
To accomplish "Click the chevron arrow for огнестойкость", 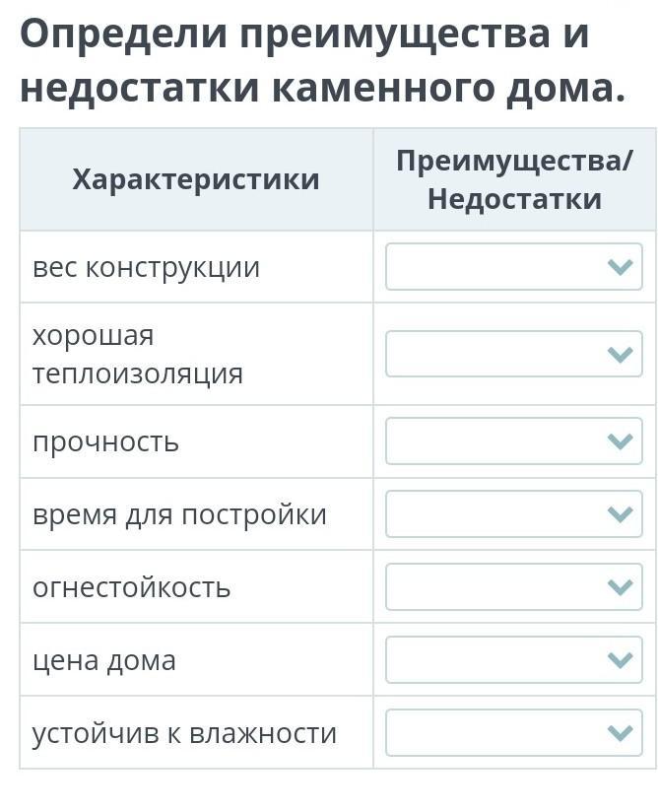I will pos(620,587).
